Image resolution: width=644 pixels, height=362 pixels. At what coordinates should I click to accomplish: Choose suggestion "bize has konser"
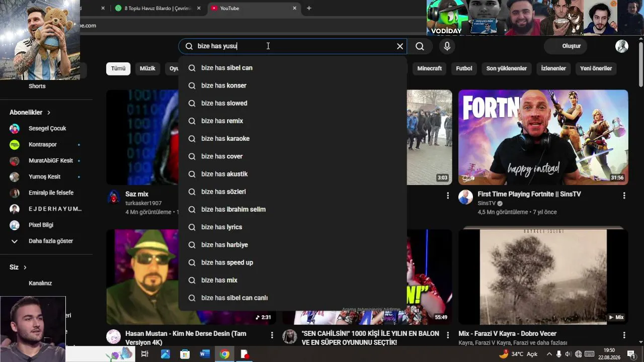click(293, 85)
